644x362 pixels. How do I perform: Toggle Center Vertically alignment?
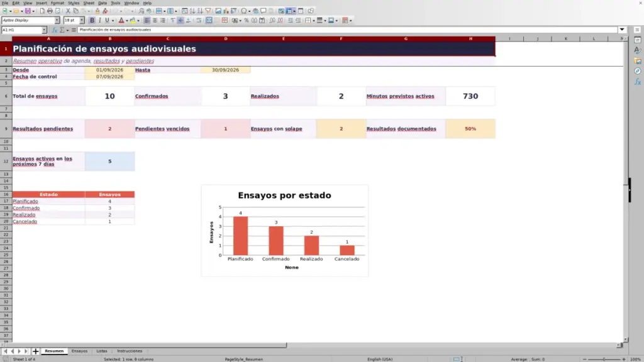[180, 21]
